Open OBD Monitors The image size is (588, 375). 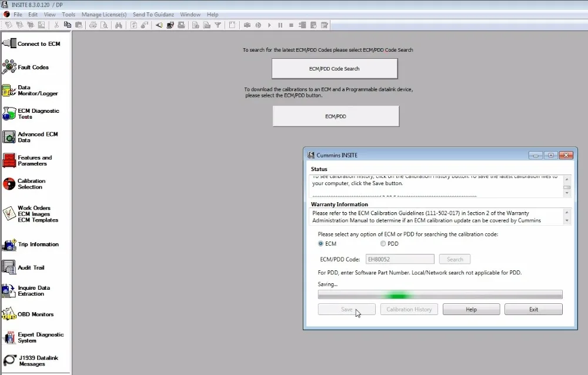(x=28, y=314)
